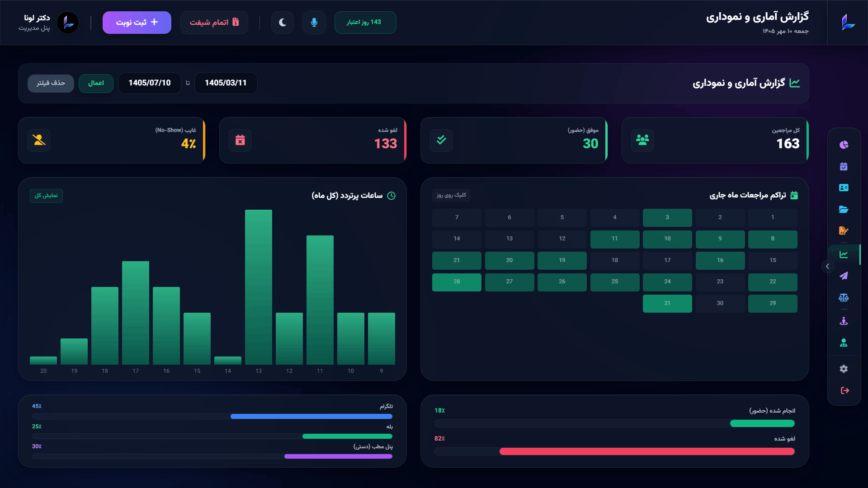Open the settings gear sidebar icon

[844, 369]
